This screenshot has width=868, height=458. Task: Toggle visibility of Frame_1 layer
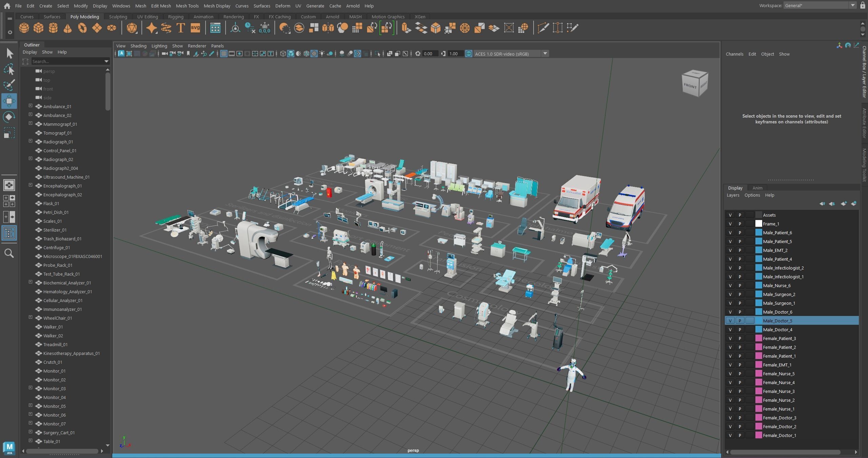(x=730, y=224)
